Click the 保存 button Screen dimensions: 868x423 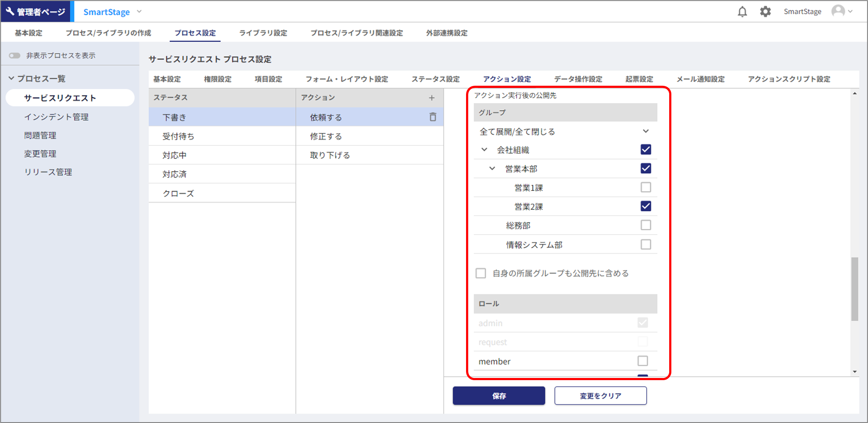click(499, 396)
